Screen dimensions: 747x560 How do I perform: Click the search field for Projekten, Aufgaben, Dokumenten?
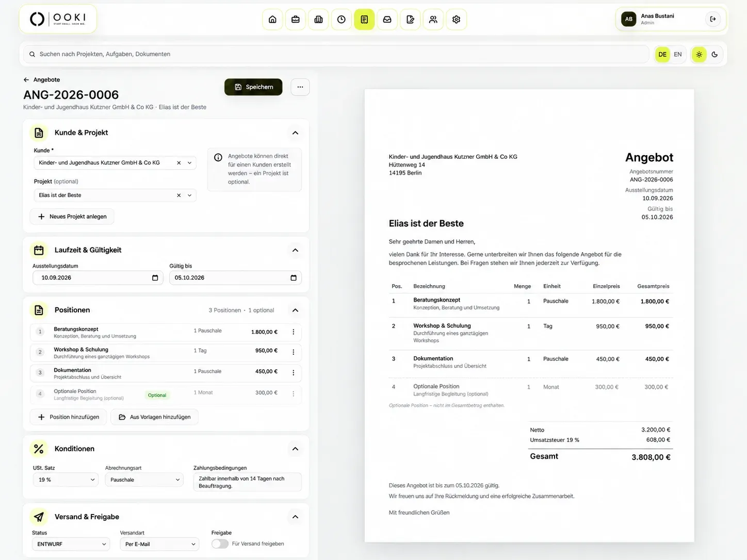point(336,54)
